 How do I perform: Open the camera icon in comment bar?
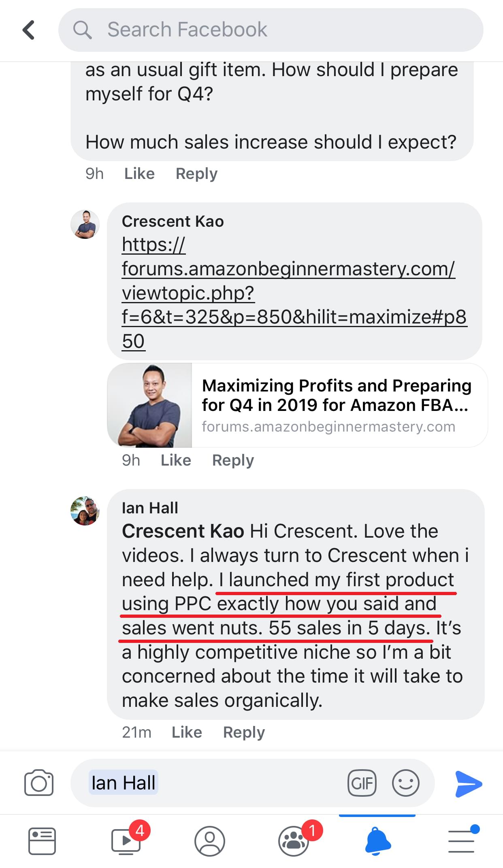[38, 783]
